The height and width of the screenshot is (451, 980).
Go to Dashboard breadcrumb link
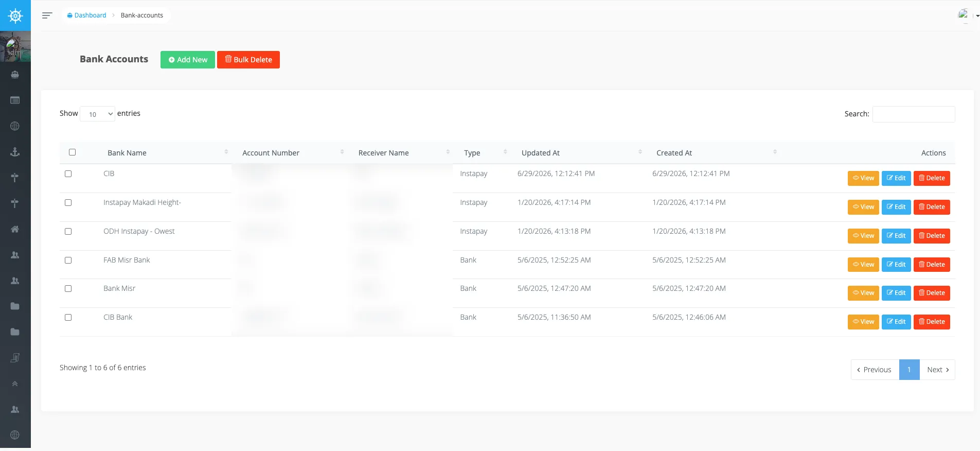tap(86, 15)
